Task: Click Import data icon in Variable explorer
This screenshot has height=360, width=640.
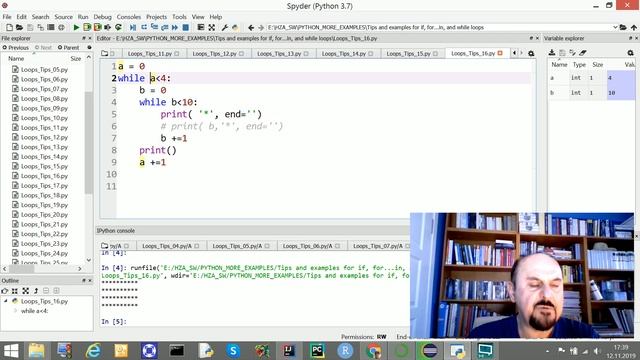Action: point(552,53)
